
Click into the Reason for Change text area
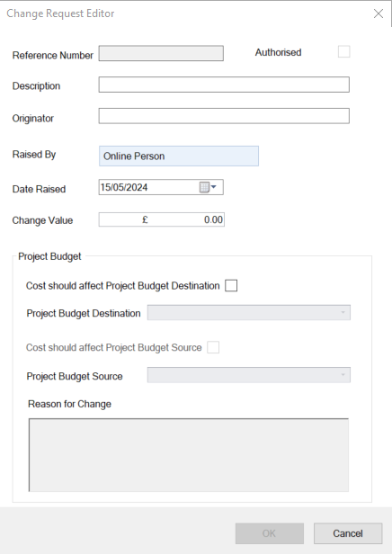189,455
